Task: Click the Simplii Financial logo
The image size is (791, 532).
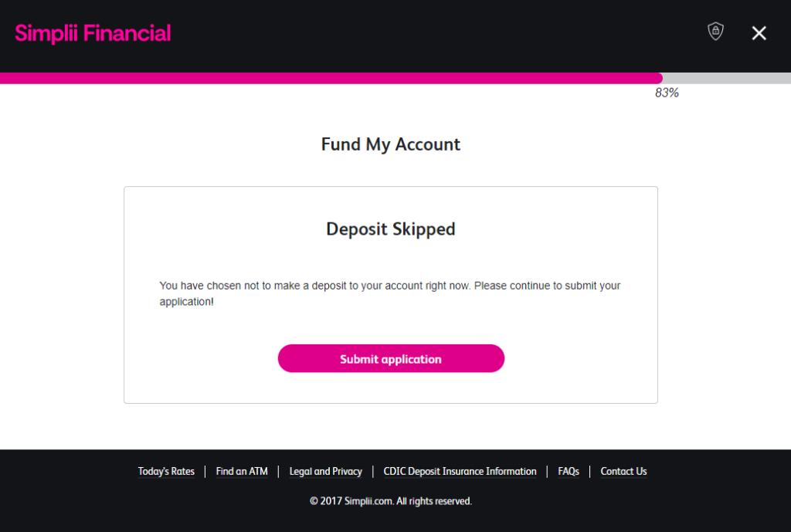Action: (93, 33)
